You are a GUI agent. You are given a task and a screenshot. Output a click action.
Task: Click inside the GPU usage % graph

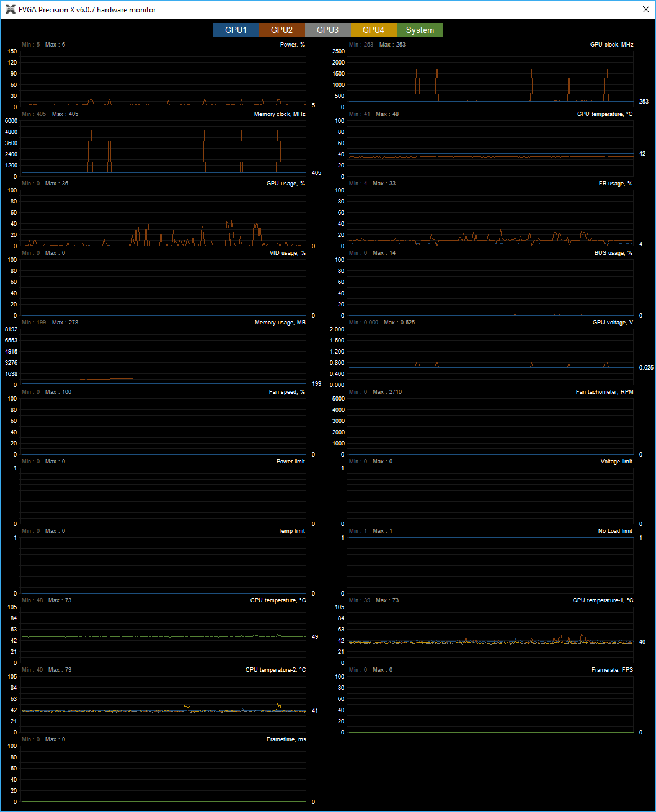(163, 218)
